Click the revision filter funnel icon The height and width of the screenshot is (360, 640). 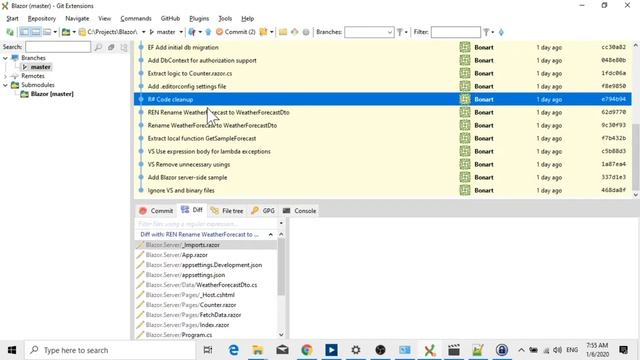[486, 32]
